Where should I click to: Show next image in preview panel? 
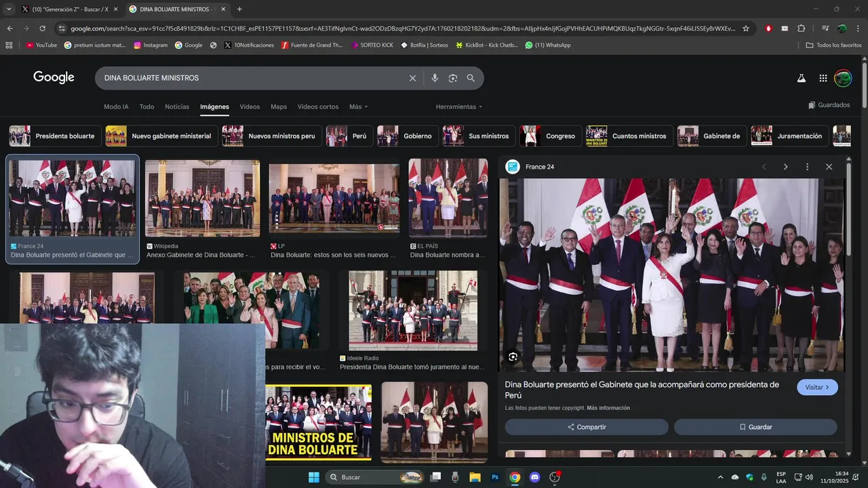coord(785,167)
